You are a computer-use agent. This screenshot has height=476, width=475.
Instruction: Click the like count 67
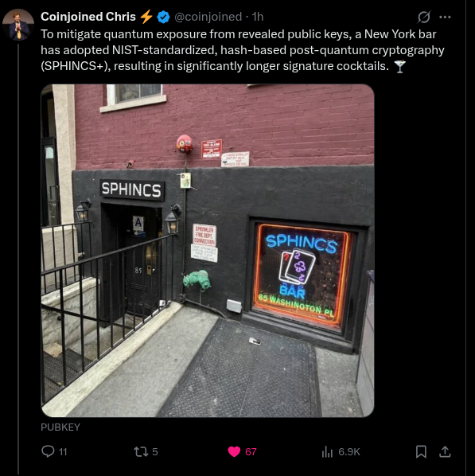pyautogui.click(x=251, y=451)
